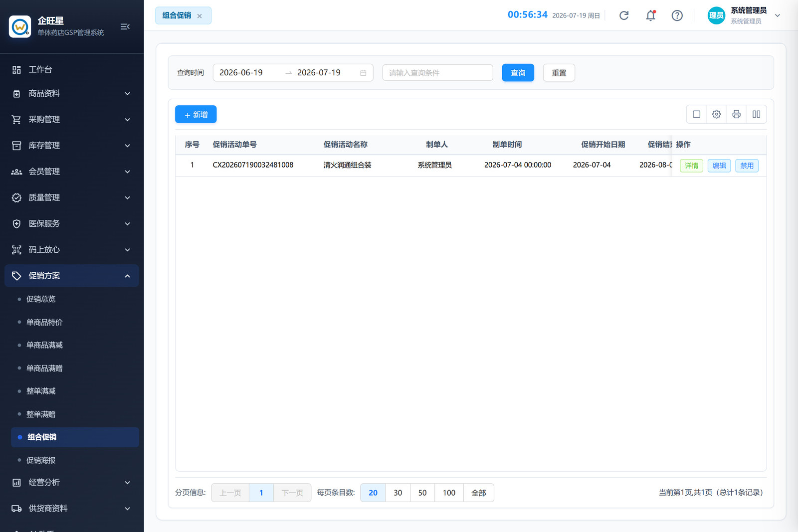Click the 库存管理 box icon
This screenshot has height=532, width=798.
click(x=16, y=146)
